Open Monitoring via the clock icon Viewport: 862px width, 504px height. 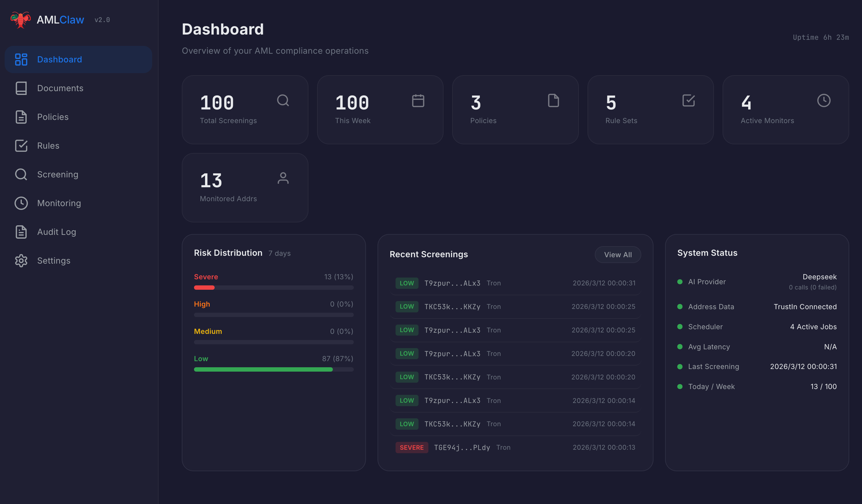21,203
